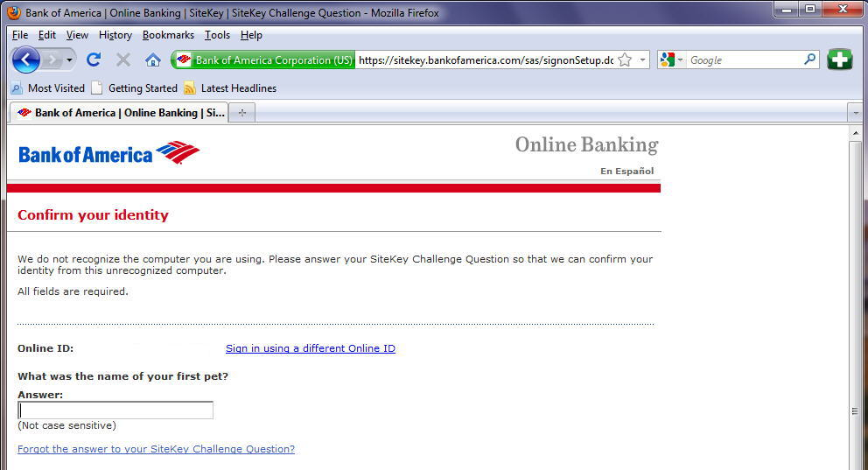Click the grayed Forward arrow button

click(x=52, y=60)
